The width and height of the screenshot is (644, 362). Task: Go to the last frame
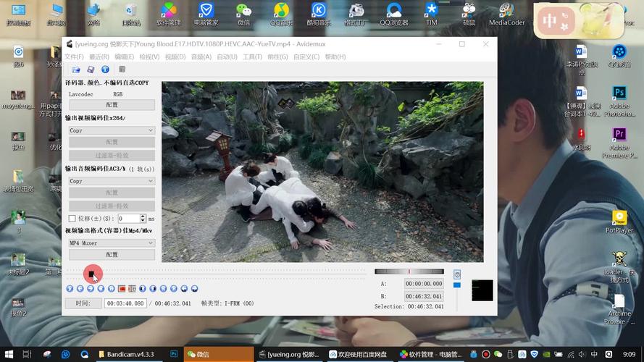(174, 289)
